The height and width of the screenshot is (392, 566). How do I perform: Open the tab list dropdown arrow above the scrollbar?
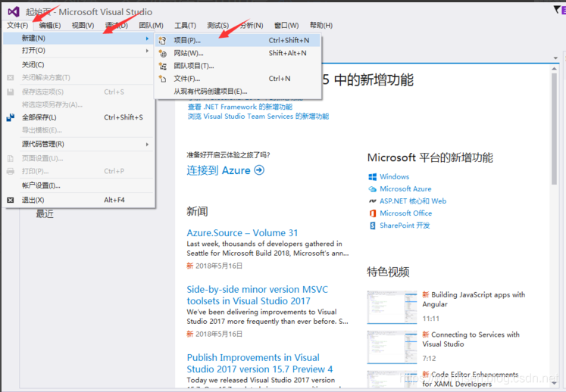tap(555, 58)
